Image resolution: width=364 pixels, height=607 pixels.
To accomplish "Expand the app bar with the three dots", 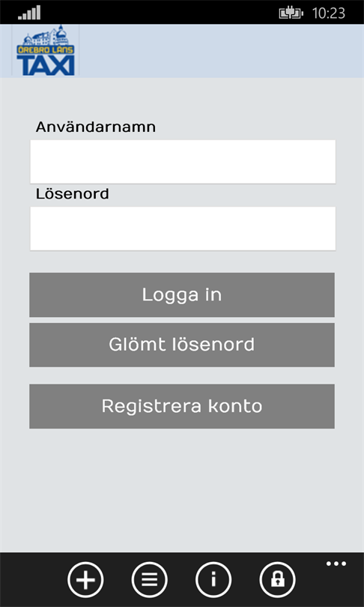I will pyautogui.click(x=336, y=564).
